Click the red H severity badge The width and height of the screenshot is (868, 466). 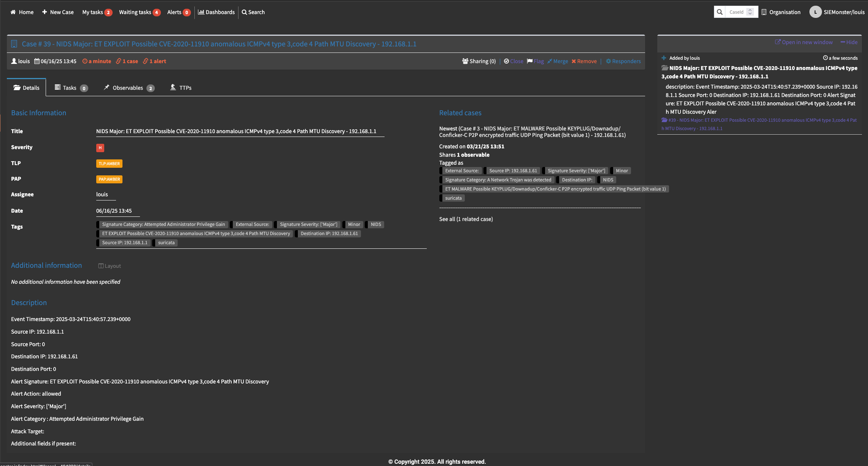[x=100, y=148]
